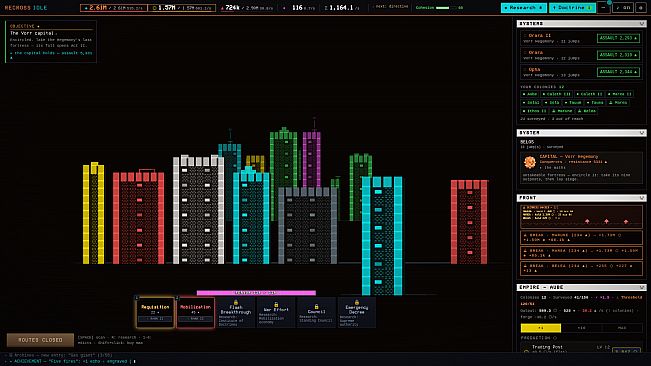Expand the OBJECTIVE panel header
The height and width of the screenshot is (366, 651).
pos(51,26)
